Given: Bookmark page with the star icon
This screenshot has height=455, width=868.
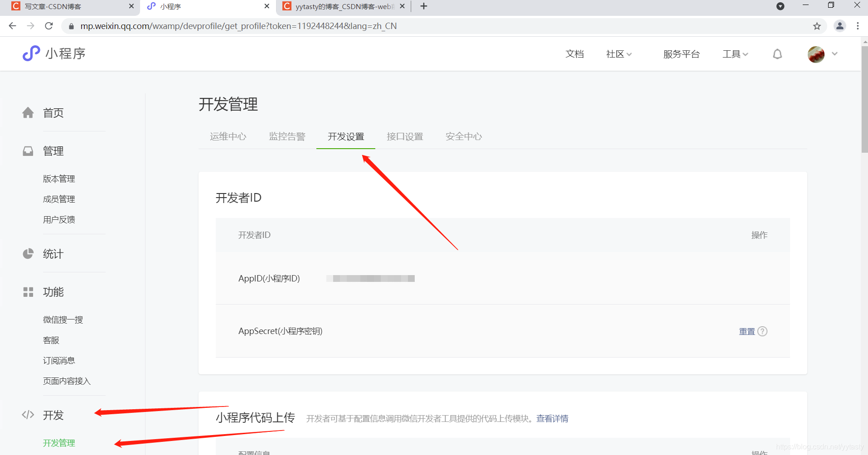Looking at the screenshot, I should coord(817,26).
